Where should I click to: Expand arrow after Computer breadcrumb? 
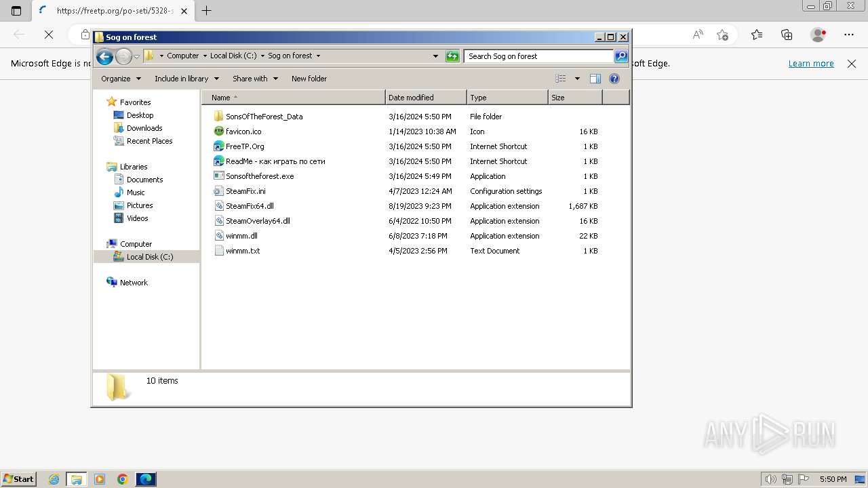click(205, 56)
